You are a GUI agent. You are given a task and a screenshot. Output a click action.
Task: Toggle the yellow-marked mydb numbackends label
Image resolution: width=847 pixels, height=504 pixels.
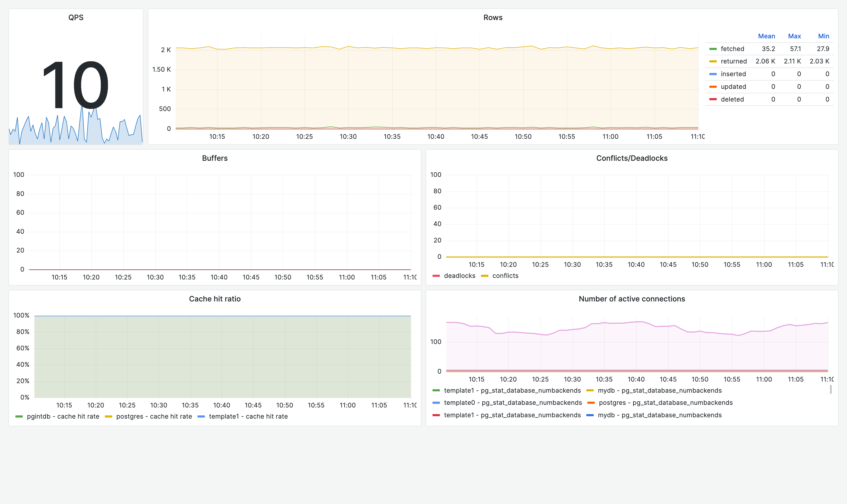coord(659,391)
